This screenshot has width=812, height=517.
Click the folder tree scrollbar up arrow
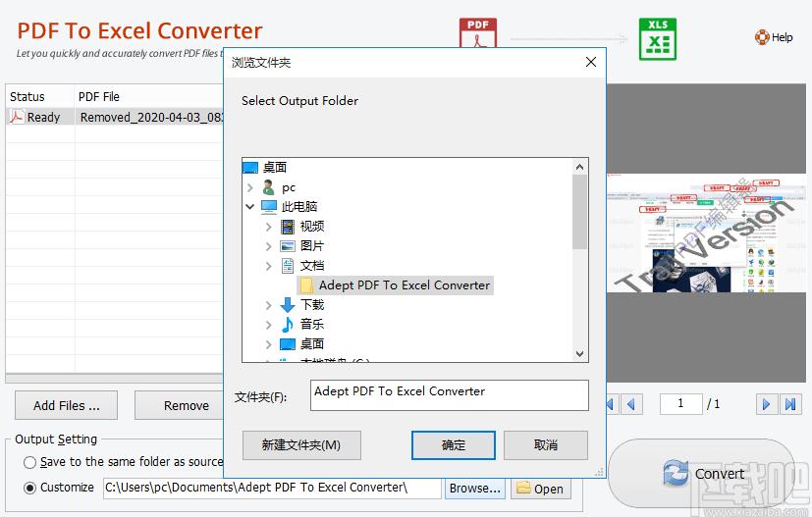click(x=579, y=167)
